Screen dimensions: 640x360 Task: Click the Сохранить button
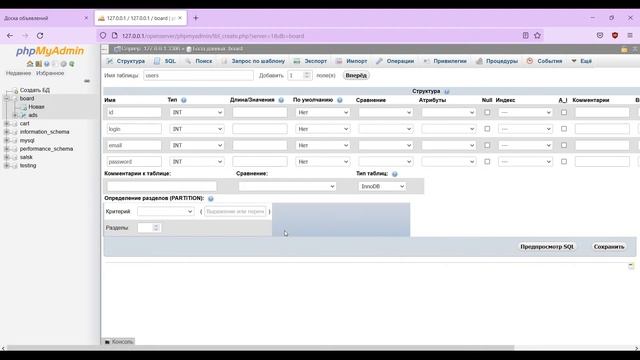(609, 247)
